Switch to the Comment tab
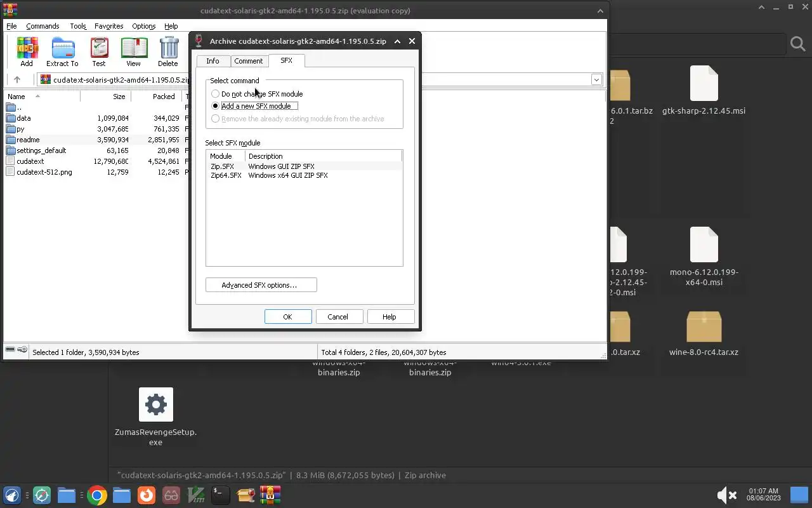The height and width of the screenshot is (508, 812). click(248, 61)
